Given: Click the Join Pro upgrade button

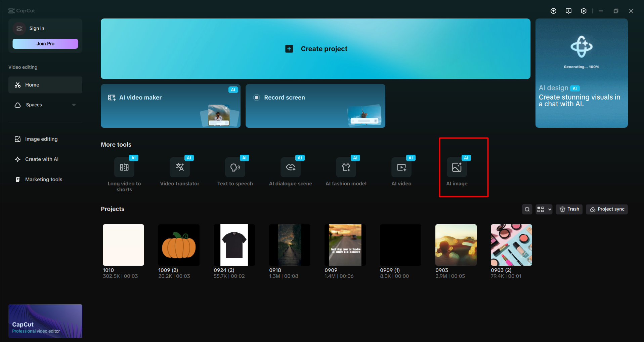Looking at the screenshot, I should [45, 43].
